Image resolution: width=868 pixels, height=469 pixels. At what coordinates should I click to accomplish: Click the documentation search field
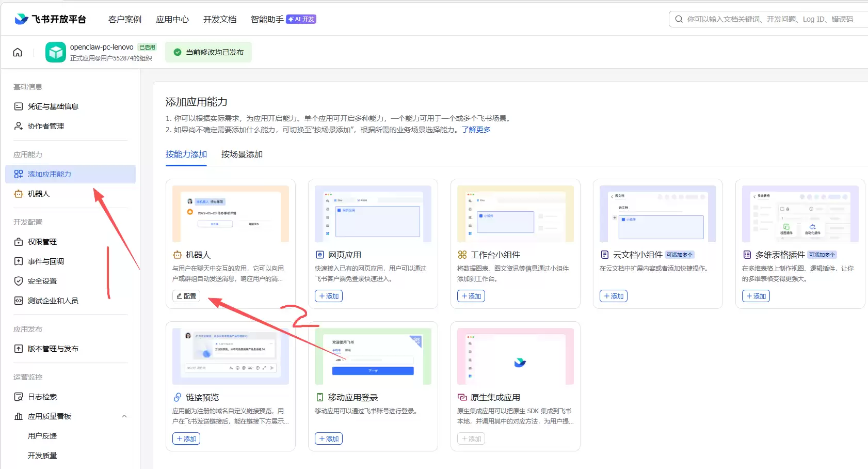(x=769, y=19)
